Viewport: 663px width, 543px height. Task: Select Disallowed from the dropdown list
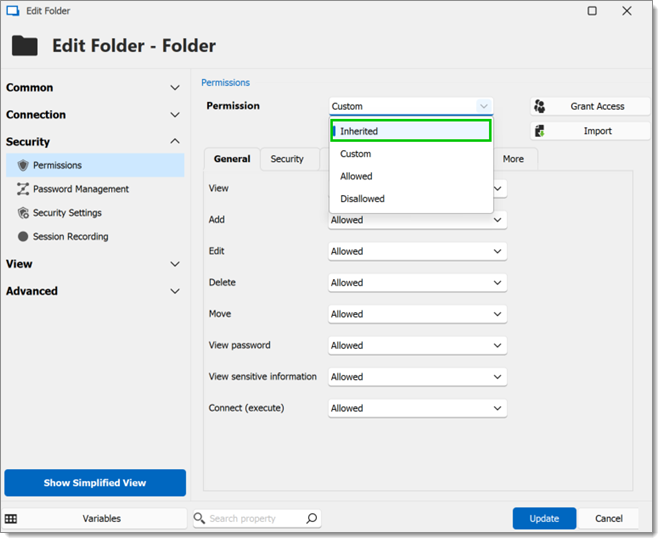tap(411, 199)
